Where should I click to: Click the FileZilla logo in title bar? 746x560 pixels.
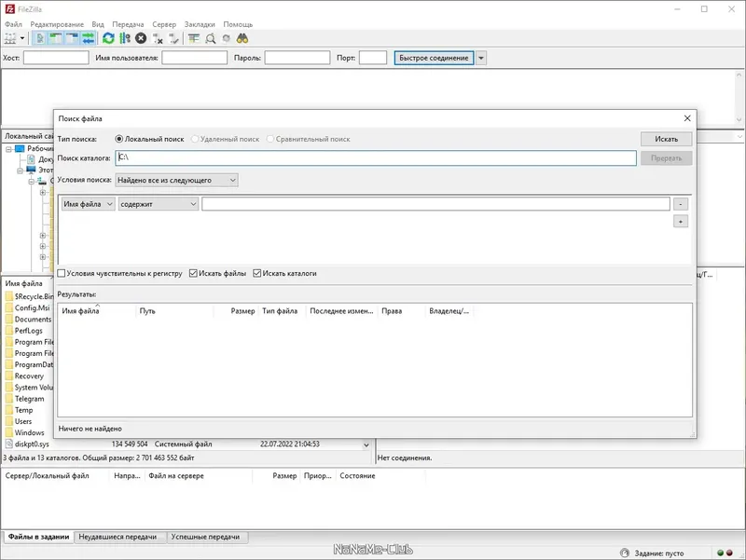9,9
